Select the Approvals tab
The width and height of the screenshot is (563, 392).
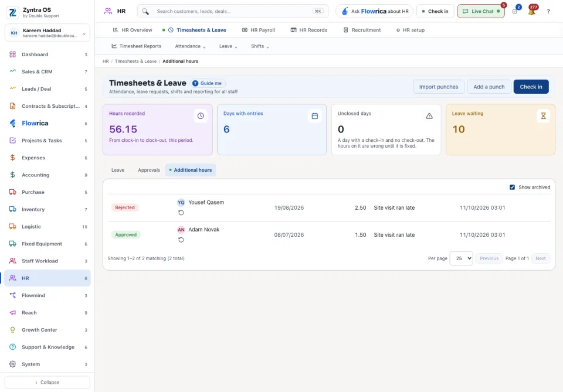[149, 170]
